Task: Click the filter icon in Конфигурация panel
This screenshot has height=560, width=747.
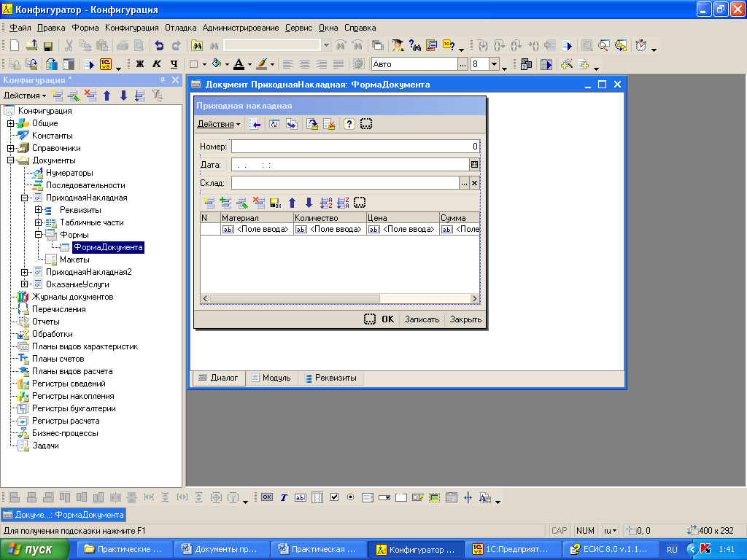Action: [158, 96]
